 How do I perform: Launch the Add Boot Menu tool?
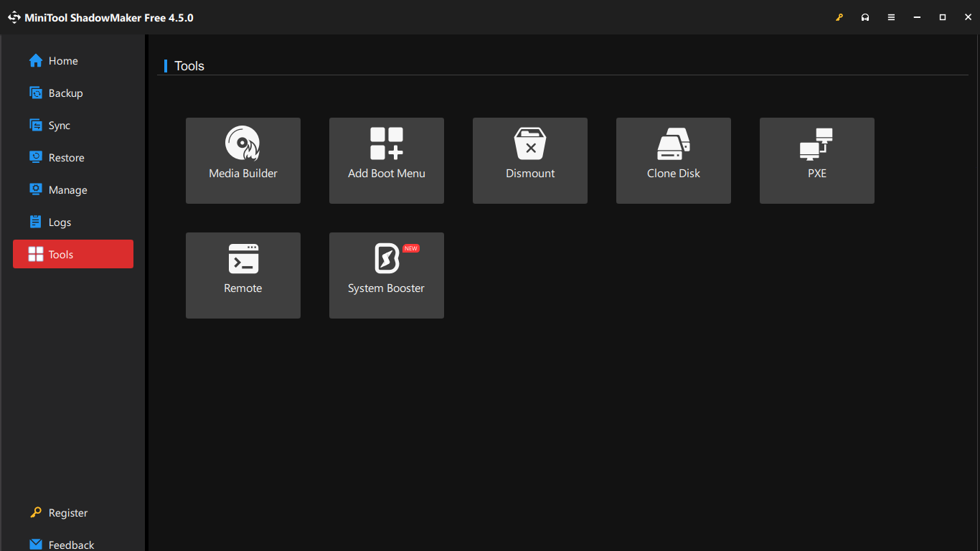point(386,160)
